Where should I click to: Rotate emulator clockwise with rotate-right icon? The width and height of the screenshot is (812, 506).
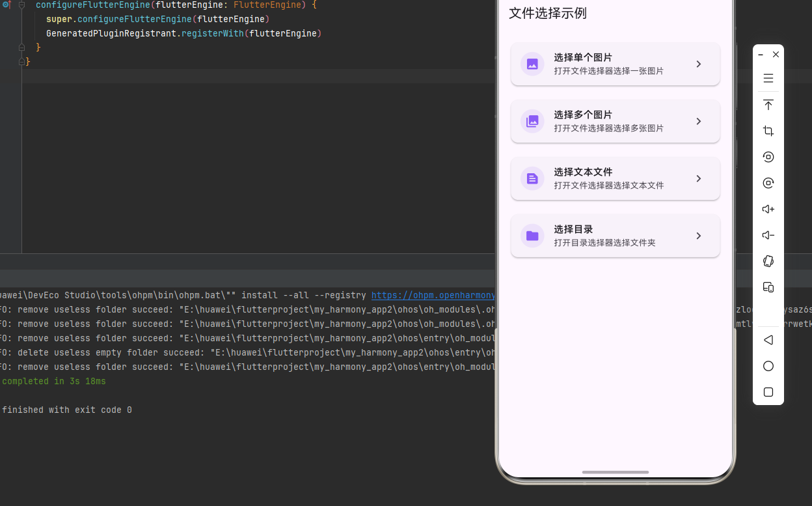768,183
